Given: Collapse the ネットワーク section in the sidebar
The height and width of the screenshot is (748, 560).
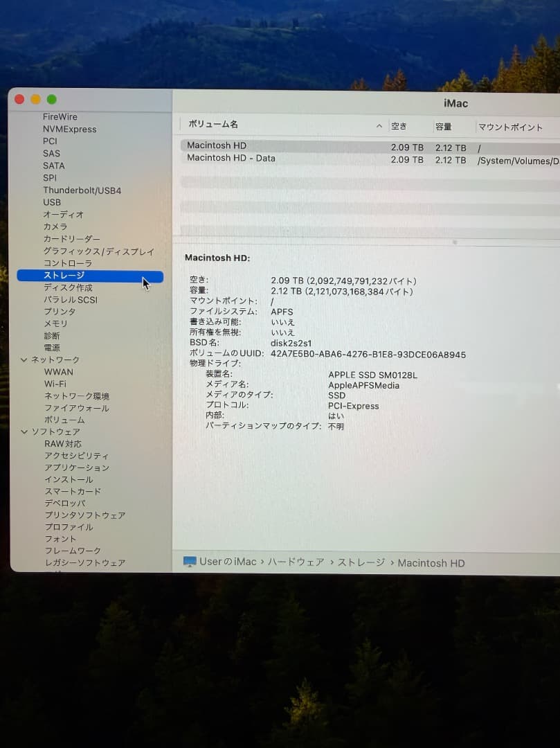Looking at the screenshot, I should tap(24, 359).
